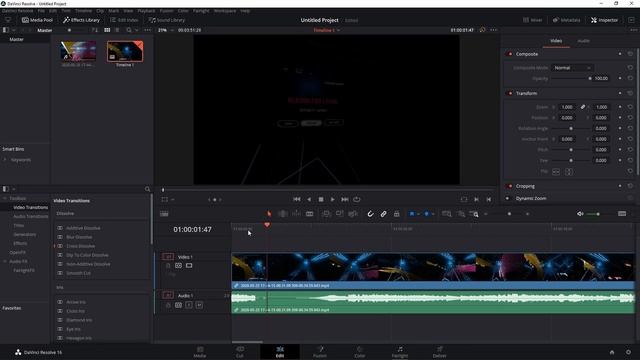
Task: Open Project Settings gear icon
Action: pos(628,352)
